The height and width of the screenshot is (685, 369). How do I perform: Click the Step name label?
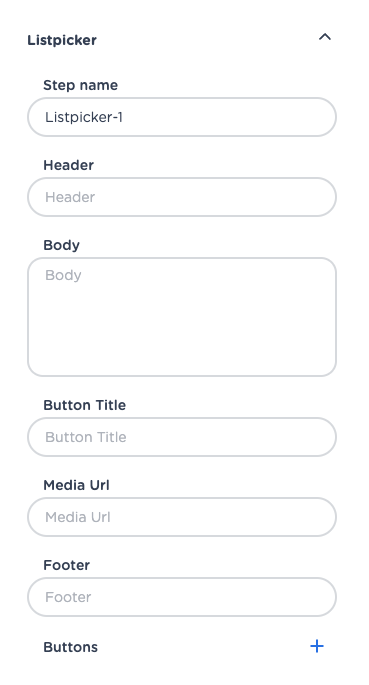(80, 85)
